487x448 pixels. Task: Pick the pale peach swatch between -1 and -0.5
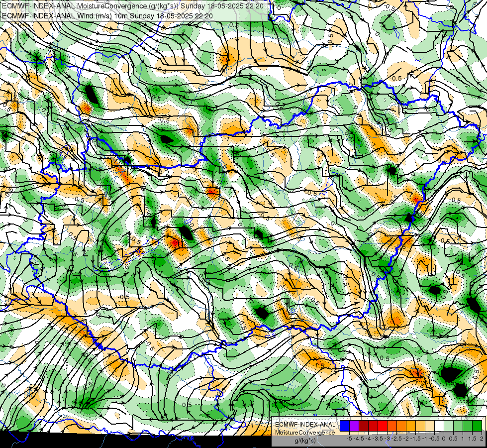pos(430,426)
